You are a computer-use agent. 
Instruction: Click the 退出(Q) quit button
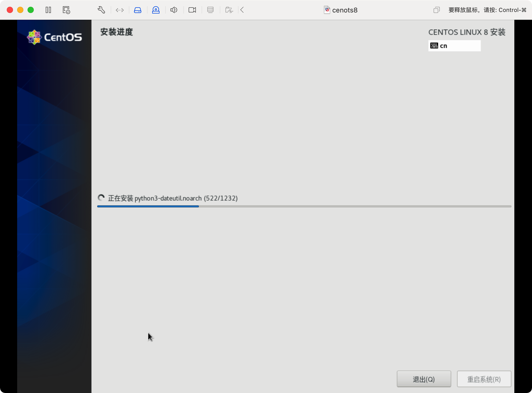click(424, 379)
